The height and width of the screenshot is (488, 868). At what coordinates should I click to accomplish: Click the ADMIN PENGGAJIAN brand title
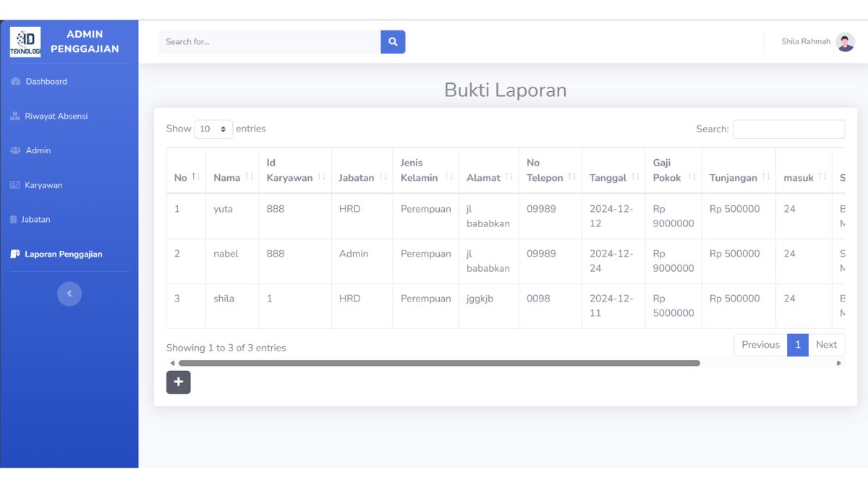85,42
